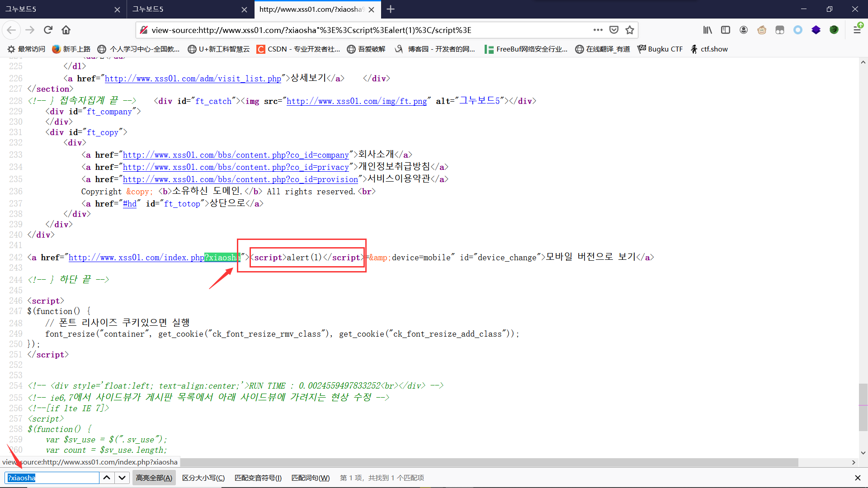The width and height of the screenshot is (868, 488).
Task: Toggle the sidebar view icon
Action: pos(726,30)
